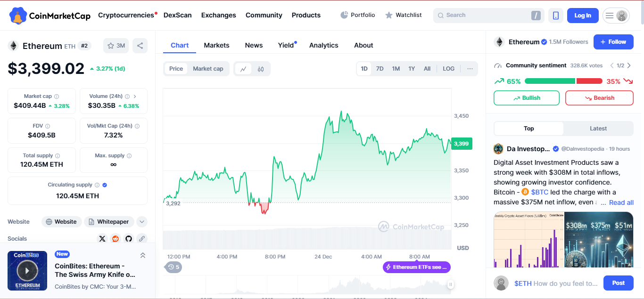Open the Watchlist star link
This screenshot has width=644, height=299.
point(403,15)
